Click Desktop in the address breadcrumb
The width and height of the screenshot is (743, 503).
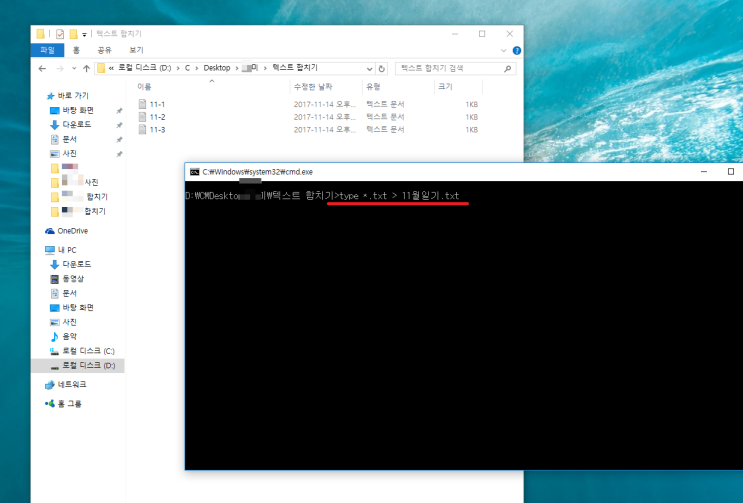pyautogui.click(x=216, y=68)
